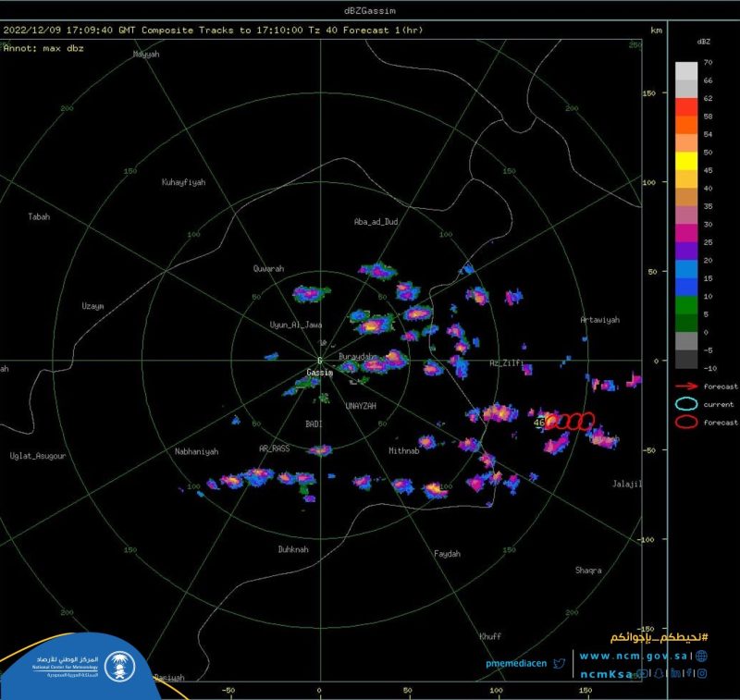This screenshot has width=740, height=700.
Task: Pick the yellow swatch between 50 and 45 dBZ
Action: (x=686, y=161)
